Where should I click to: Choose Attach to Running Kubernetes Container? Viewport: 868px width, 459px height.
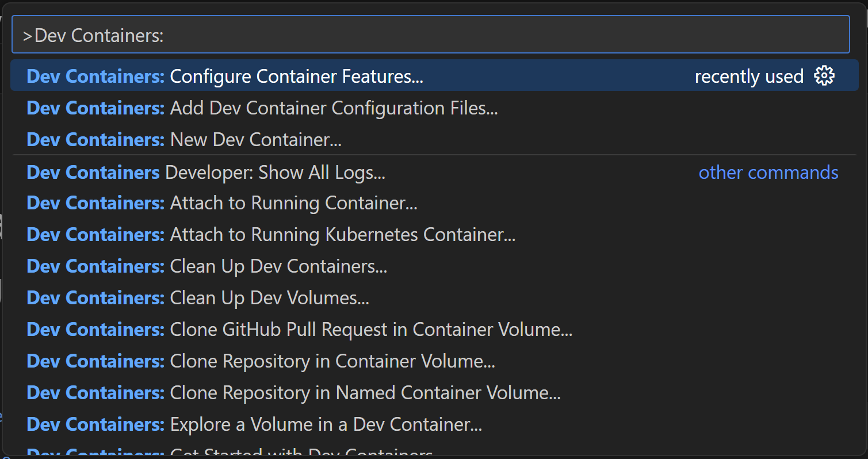click(434, 235)
